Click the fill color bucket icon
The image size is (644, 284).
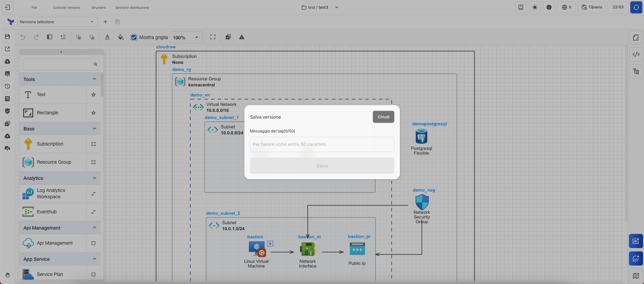121,37
